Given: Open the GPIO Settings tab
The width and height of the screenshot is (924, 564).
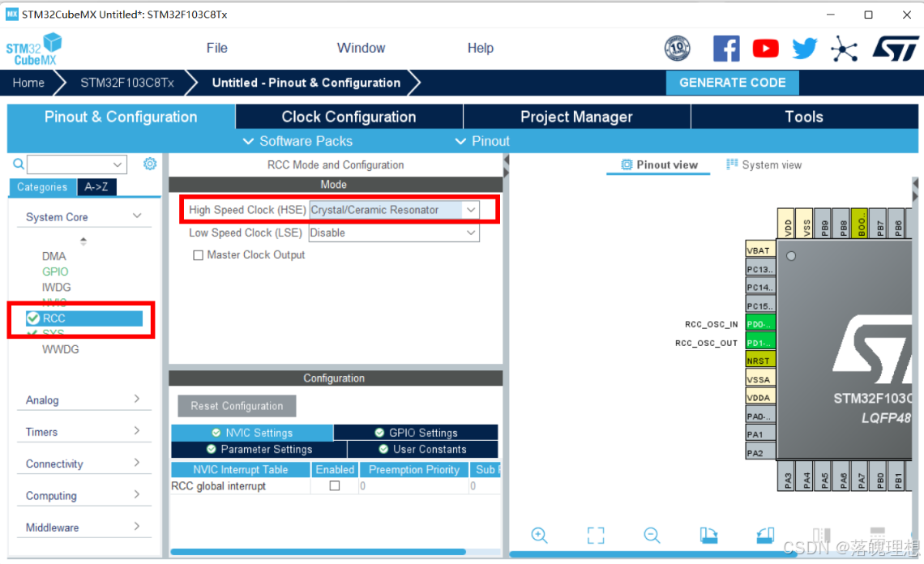Looking at the screenshot, I should [x=416, y=433].
